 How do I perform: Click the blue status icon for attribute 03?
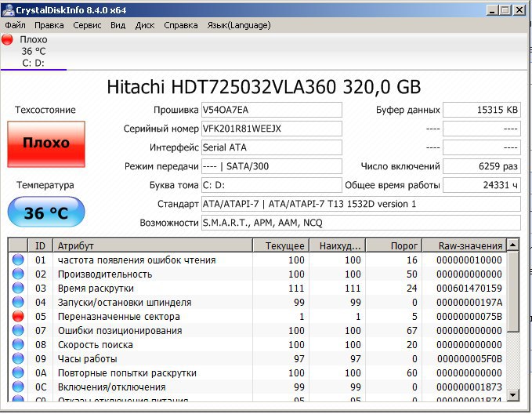(x=18, y=288)
